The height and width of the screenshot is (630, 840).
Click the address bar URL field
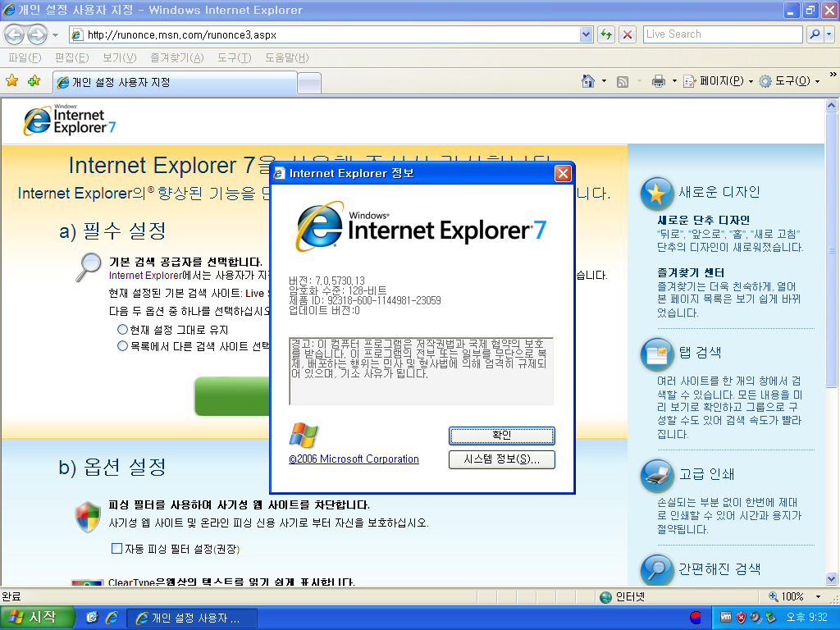click(325, 34)
